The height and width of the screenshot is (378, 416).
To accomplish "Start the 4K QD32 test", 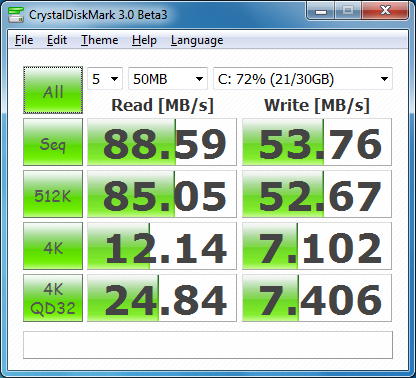I will [x=53, y=298].
